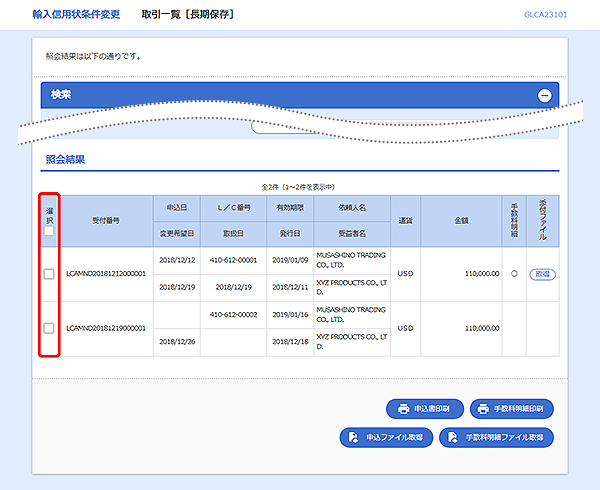This screenshot has height=490, width=600.
Task: Click the screen ID GLCA23101
Action: [545, 15]
